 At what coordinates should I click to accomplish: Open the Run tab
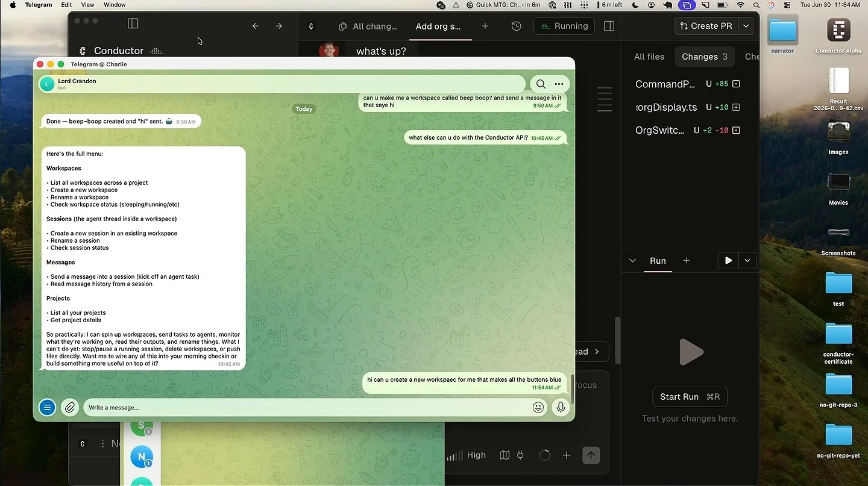pyautogui.click(x=658, y=261)
